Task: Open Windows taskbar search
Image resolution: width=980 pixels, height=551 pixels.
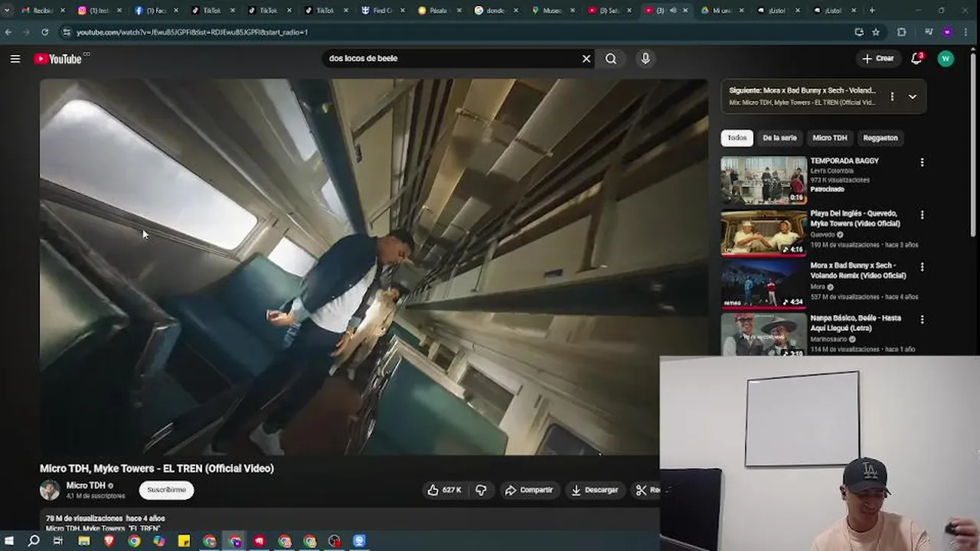Action: tap(34, 541)
